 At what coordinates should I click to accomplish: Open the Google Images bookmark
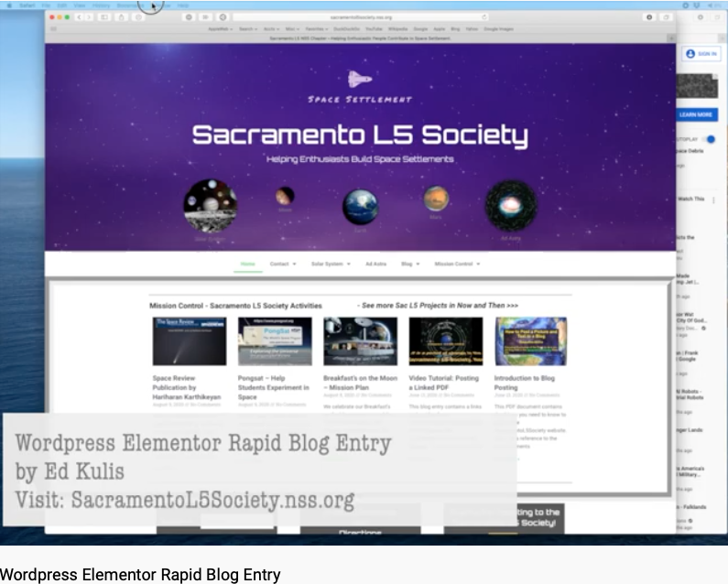coord(499,28)
